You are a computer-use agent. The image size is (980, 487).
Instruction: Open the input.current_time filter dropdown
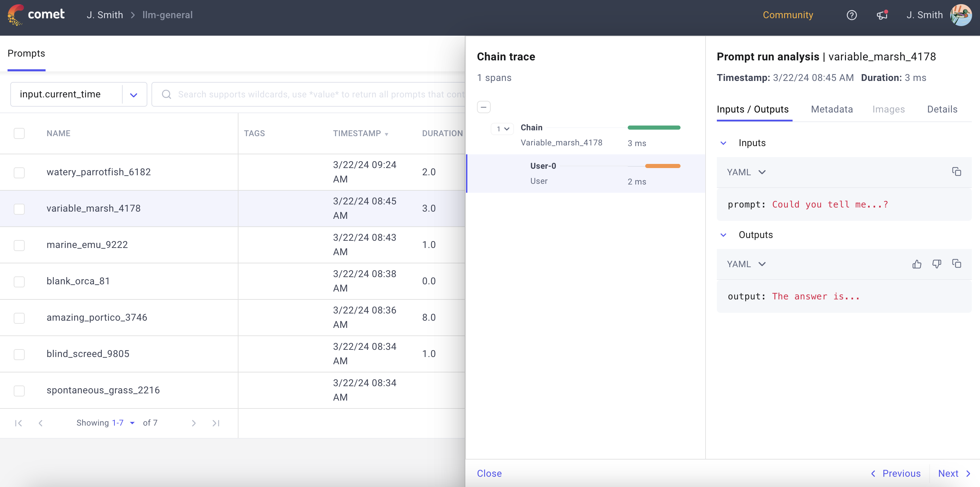pos(133,94)
